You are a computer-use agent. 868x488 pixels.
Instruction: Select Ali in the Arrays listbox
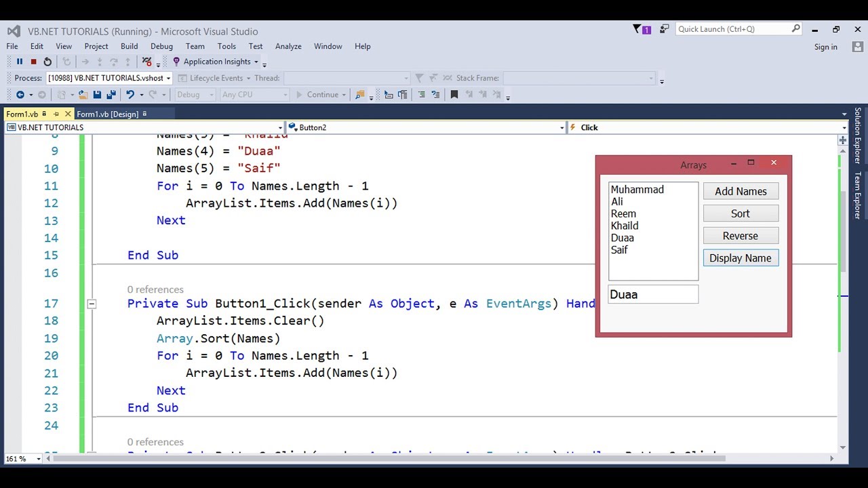click(617, 202)
